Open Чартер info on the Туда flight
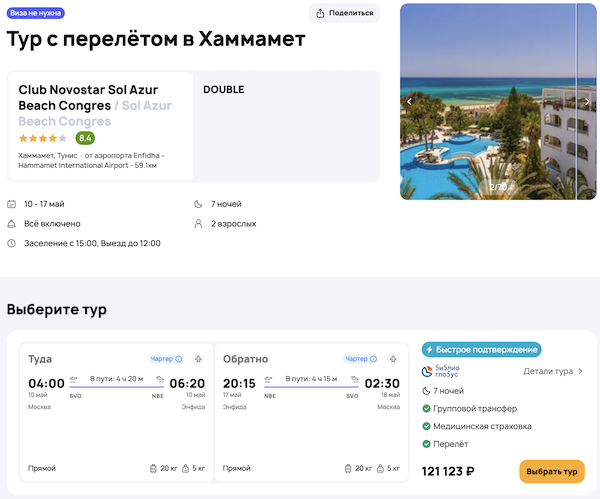The width and height of the screenshot is (600, 499). pyautogui.click(x=166, y=359)
